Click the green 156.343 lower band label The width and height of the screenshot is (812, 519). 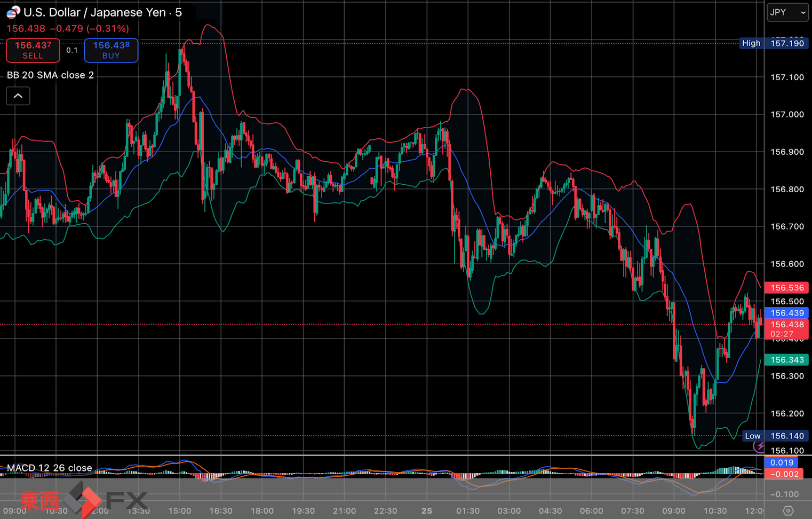[x=786, y=360]
